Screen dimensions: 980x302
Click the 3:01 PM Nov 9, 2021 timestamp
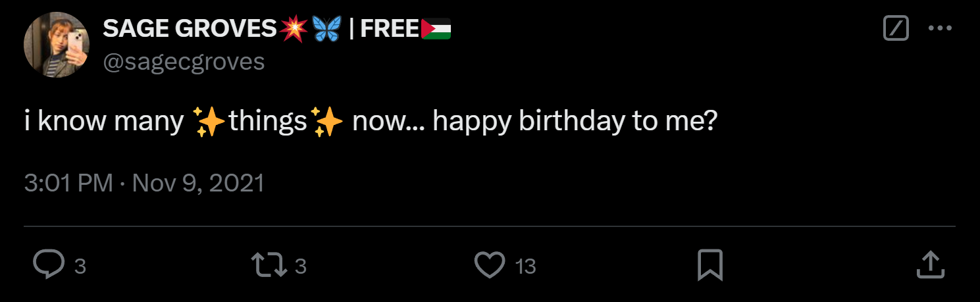144,183
